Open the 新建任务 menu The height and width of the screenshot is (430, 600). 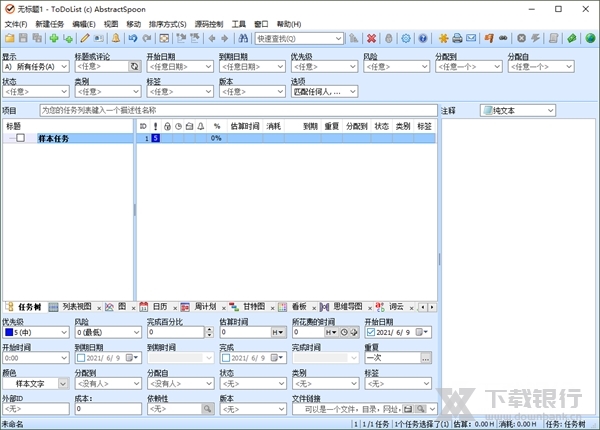point(50,24)
